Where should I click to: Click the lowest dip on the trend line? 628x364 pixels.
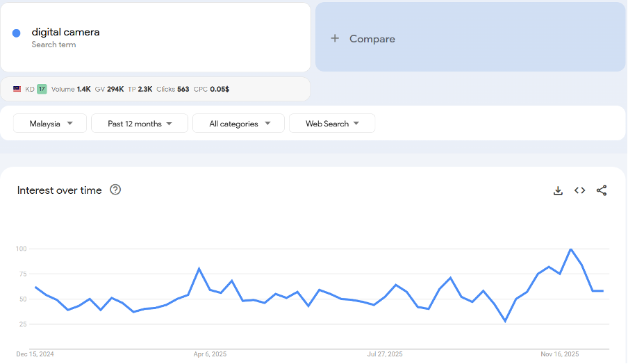tap(505, 321)
